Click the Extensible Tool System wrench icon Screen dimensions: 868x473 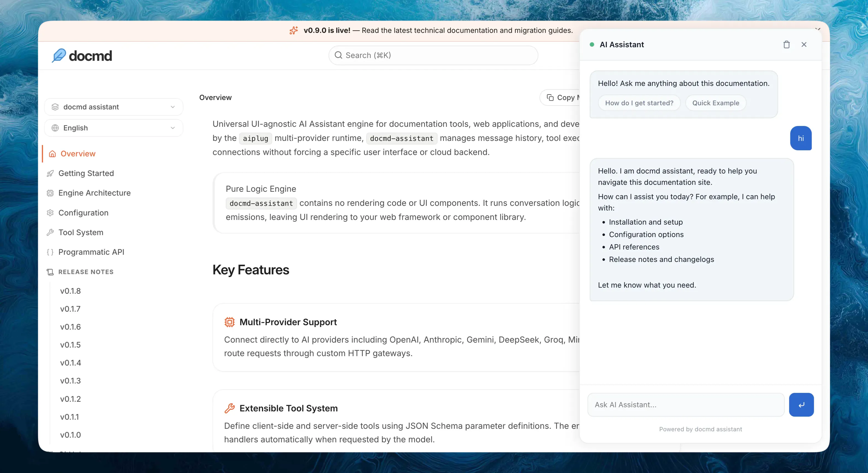coord(229,408)
